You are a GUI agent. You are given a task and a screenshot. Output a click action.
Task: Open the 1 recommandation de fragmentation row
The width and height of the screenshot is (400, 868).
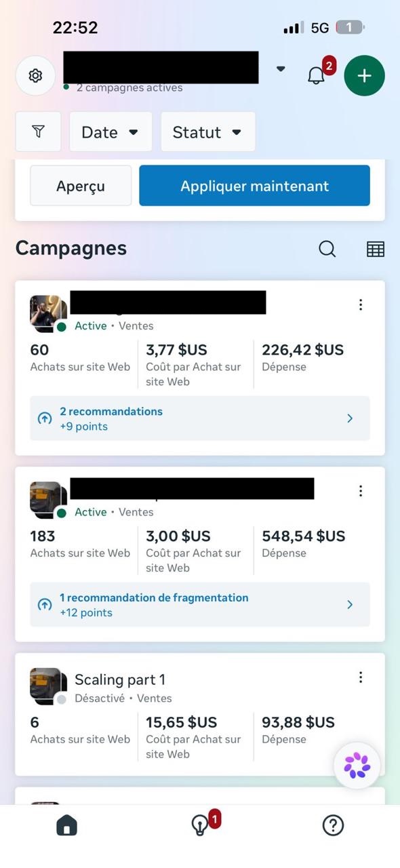[200, 605]
